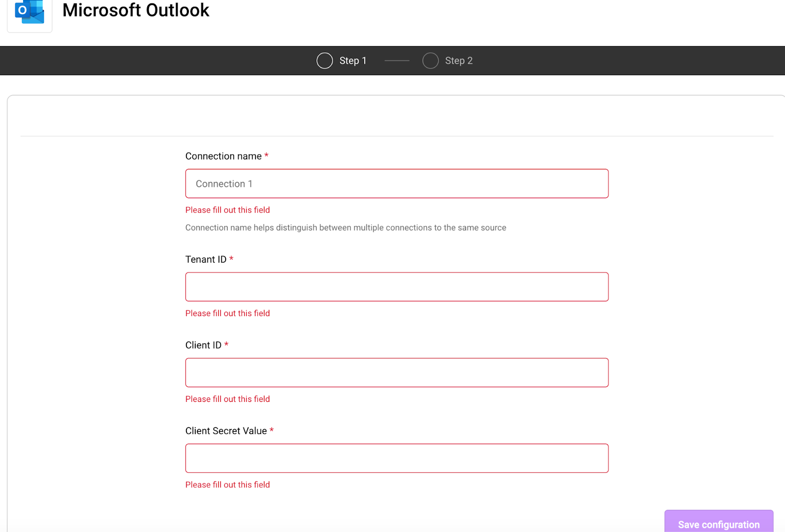The image size is (785, 532).
Task: Click the Connection name helper description text
Action: (x=345, y=228)
